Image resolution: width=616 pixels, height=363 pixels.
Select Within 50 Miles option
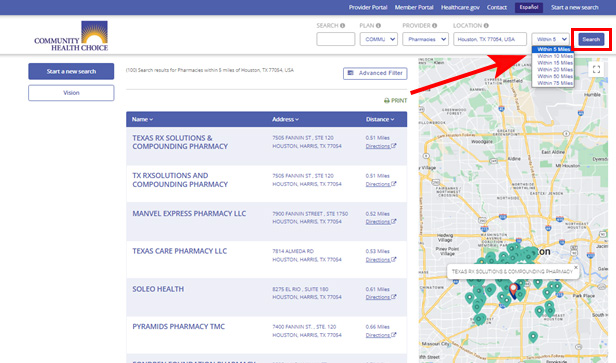(x=553, y=76)
